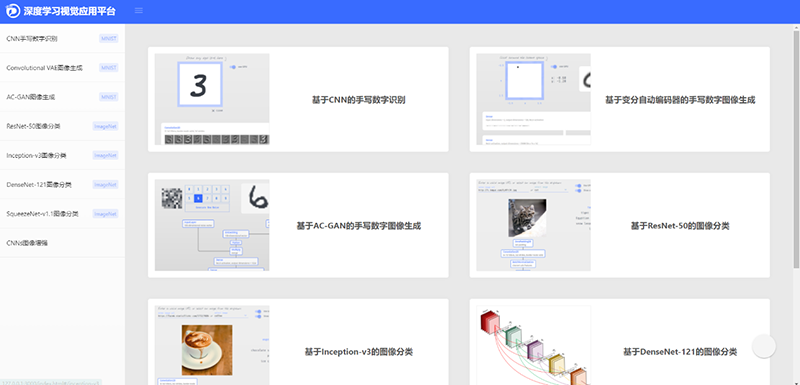Select Inception-v3图像分类 sidebar entry
Screen dimensions: 800x385
click(62, 156)
